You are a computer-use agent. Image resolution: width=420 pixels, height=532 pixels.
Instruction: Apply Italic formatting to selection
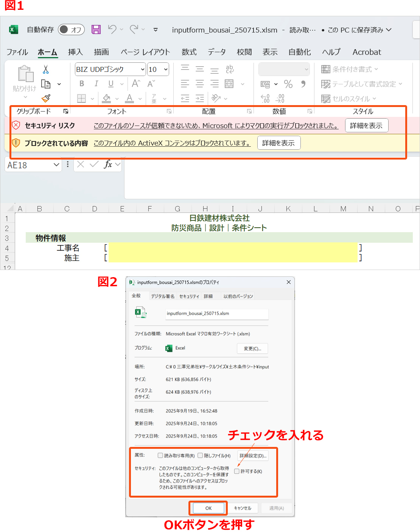point(96,84)
